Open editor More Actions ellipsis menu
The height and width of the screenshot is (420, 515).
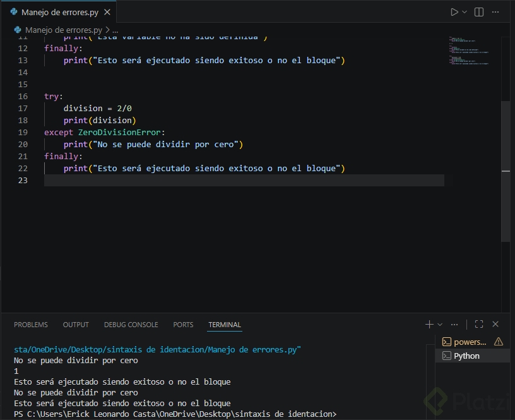496,12
